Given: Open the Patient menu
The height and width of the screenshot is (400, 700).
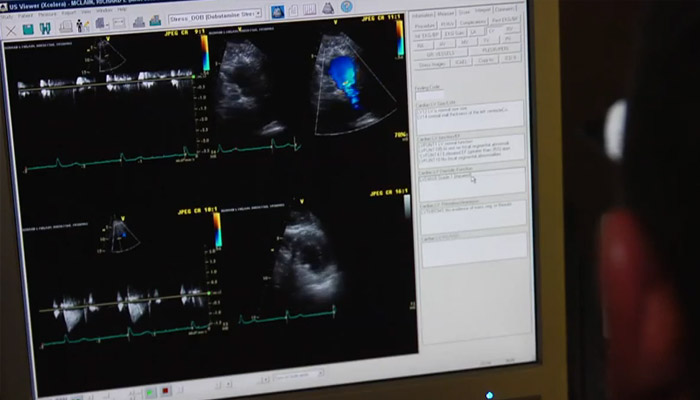Looking at the screenshot, I should (25, 16).
